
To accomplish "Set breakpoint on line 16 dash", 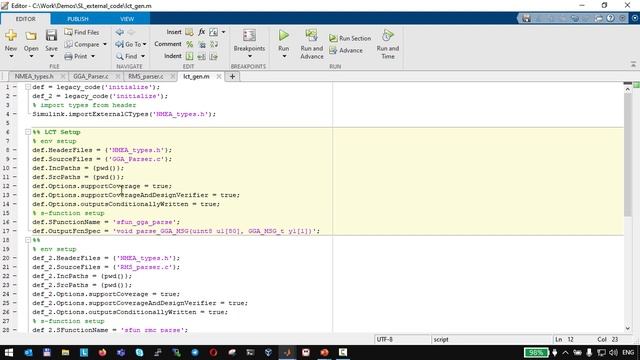I will pyautogui.click(x=15, y=222).
